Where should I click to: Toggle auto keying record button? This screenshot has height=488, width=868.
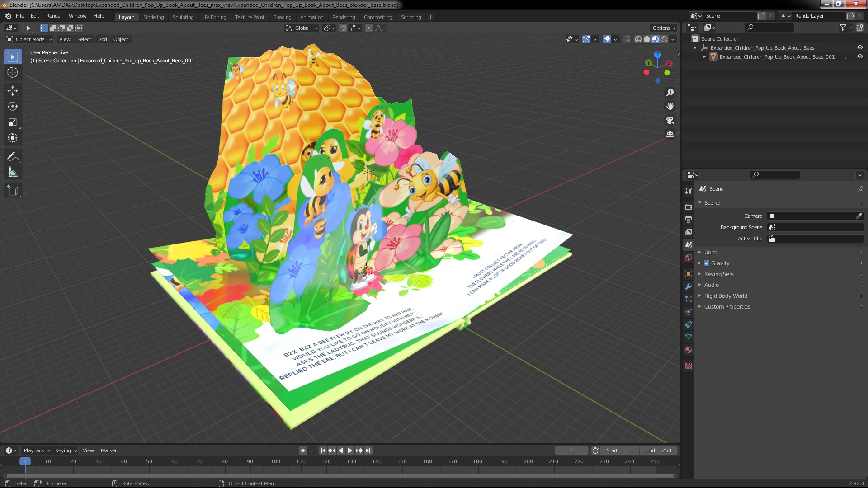(303, 450)
